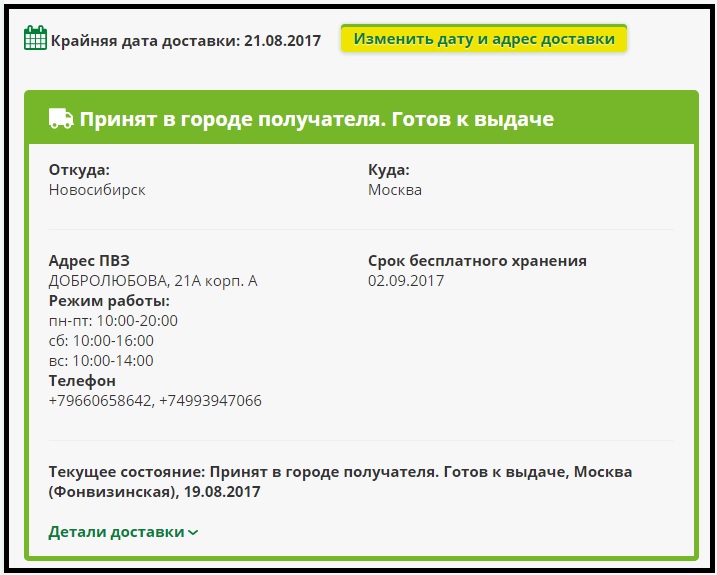
Task: Click phone number +79660658642
Action: pyautogui.click(x=99, y=401)
